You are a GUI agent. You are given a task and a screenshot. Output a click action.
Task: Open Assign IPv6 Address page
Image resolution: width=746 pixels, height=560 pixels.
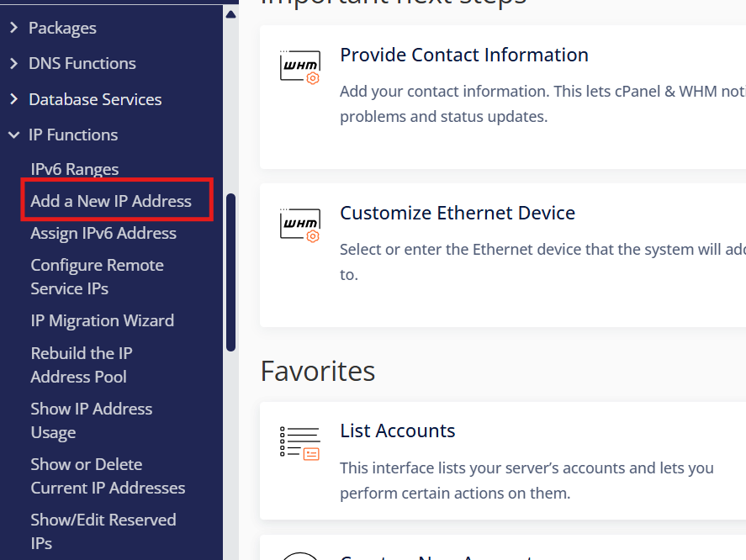pos(103,233)
